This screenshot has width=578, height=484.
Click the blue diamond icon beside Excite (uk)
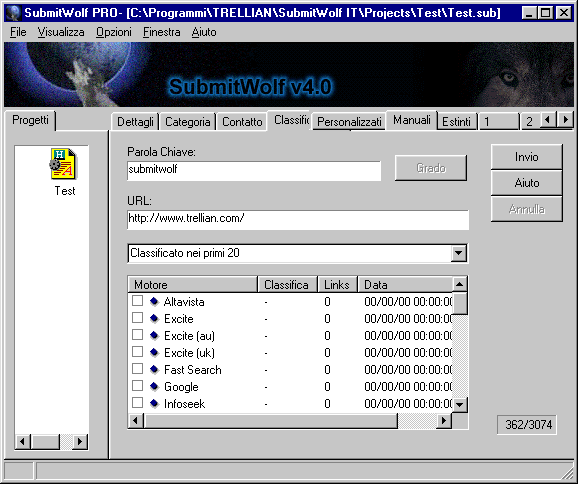(x=154, y=352)
